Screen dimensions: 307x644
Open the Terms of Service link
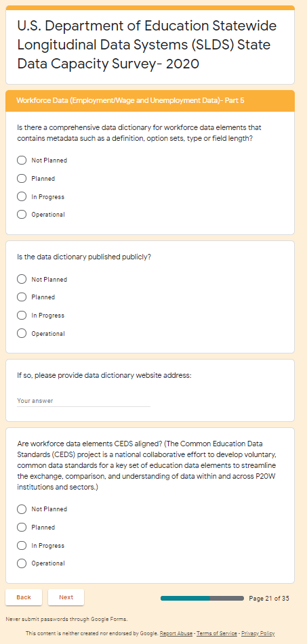pos(217,633)
